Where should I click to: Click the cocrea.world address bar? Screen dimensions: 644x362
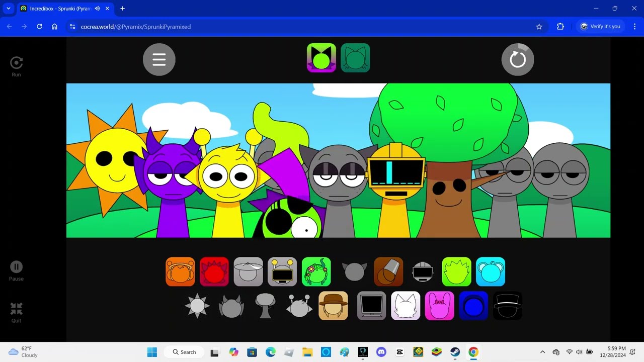point(307,27)
